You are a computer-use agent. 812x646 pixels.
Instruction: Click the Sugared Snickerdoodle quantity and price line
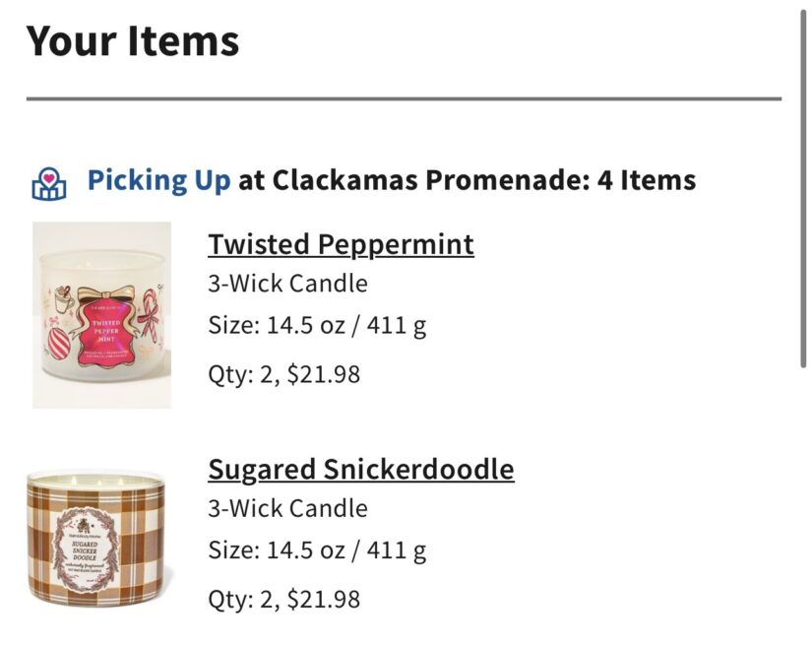(x=283, y=598)
